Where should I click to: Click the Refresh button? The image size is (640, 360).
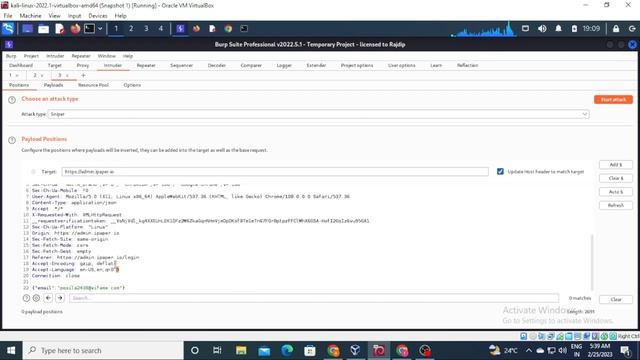point(616,205)
